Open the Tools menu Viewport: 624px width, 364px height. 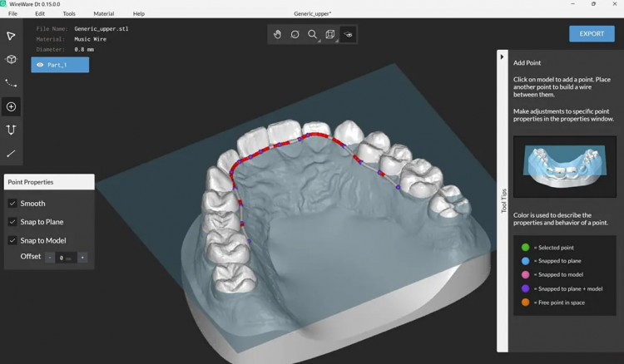point(69,13)
